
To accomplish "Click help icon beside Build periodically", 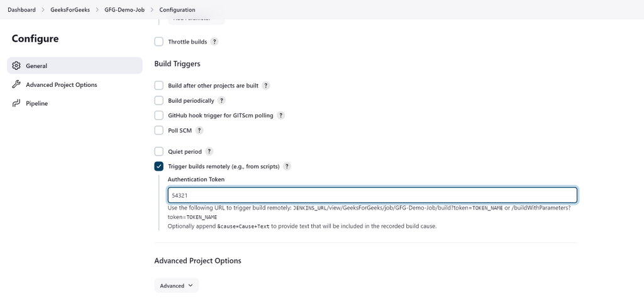I will (221, 100).
